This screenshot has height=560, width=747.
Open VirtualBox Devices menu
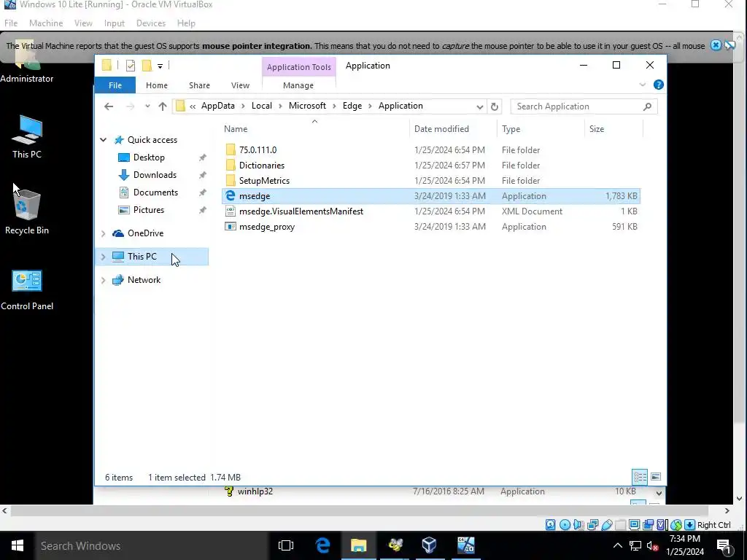(x=150, y=23)
